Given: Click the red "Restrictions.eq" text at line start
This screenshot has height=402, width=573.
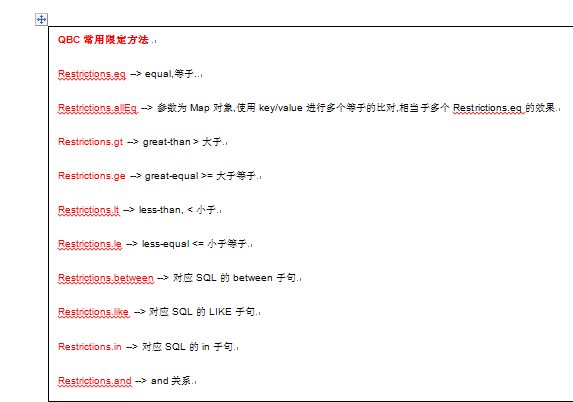Looking at the screenshot, I should point(92,74).
